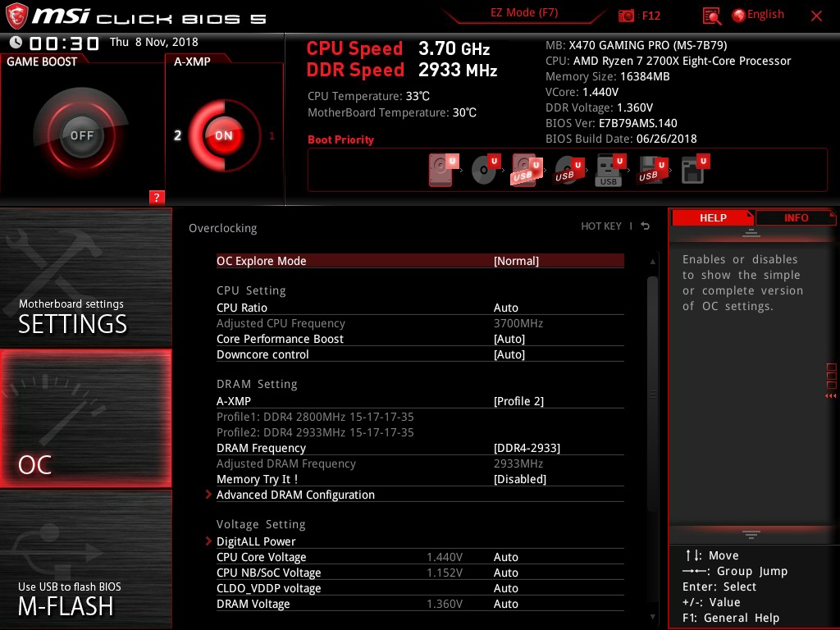Click collapse handle below help text
840x630 pixels.
[x=751, y=534]
